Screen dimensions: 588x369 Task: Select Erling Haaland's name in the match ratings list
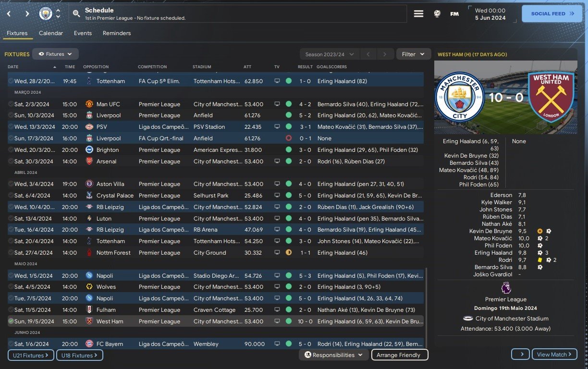point(493,253)
